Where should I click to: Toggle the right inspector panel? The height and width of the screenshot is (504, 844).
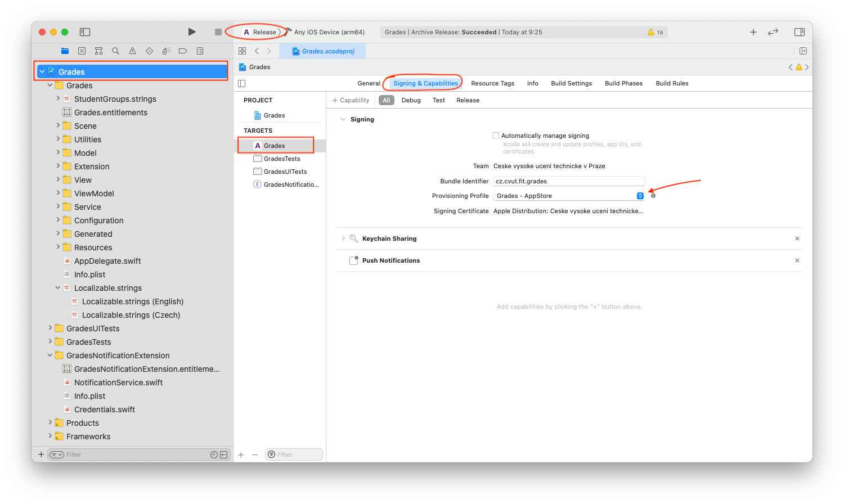point(799,32)
